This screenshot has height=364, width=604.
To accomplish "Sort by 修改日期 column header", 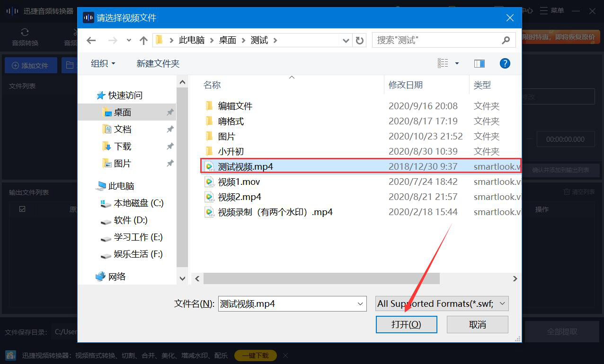I will tap(406, 85).
